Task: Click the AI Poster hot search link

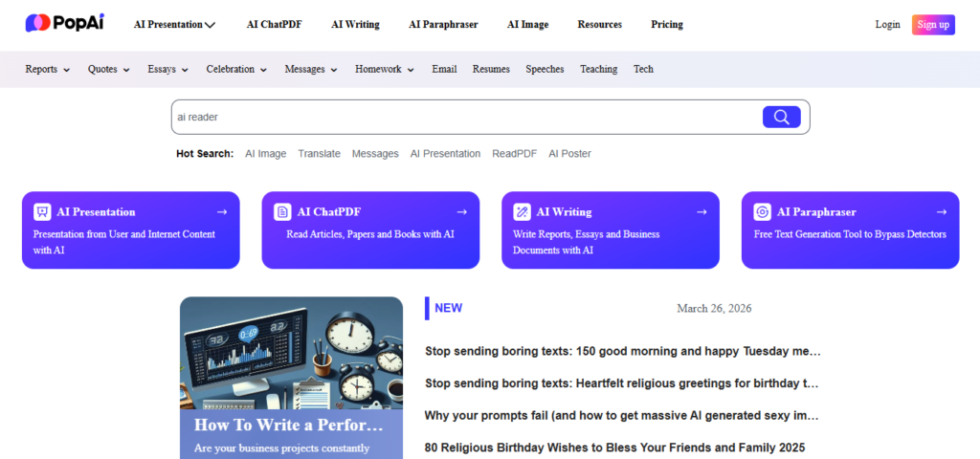Action: 570,154
